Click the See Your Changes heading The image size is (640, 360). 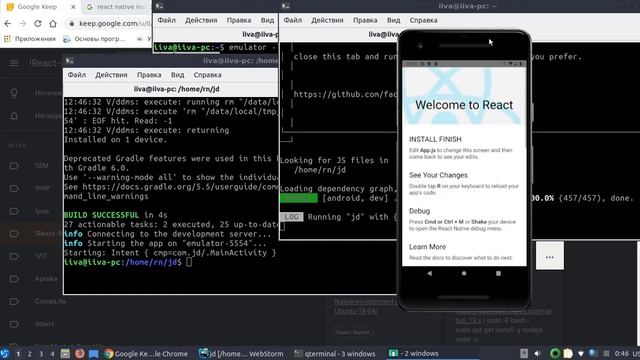point(438,175)
